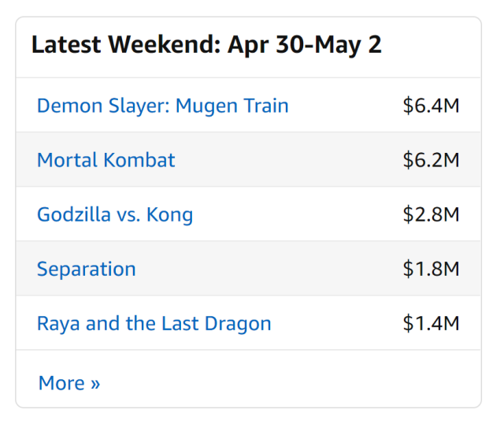Image resolution: width=504 pixels, height=428 pixels.
Task: Open the fifth-ranked film in the list
Action: [x=154, y=323]
